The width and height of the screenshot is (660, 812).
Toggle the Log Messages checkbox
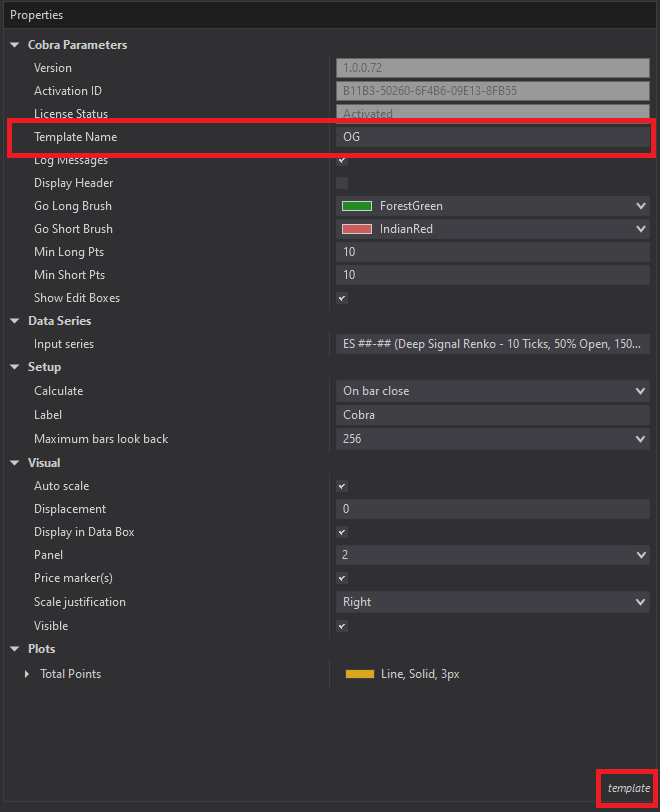(x=342, y=160)
